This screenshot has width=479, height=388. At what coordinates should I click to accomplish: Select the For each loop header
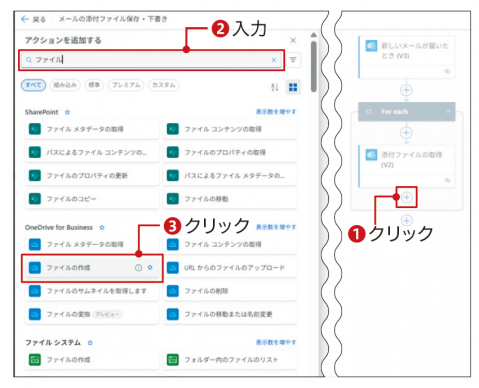[406, 112]
